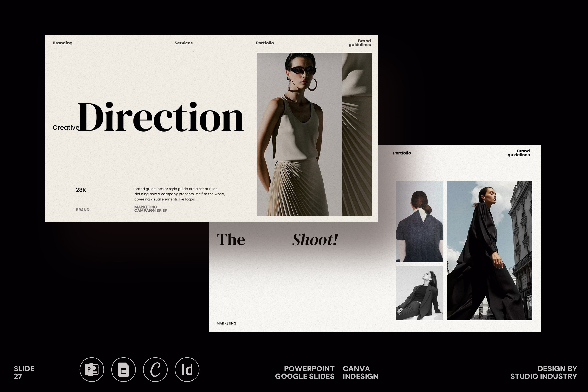Click the pleated fabric close-up image

(357, 134)
